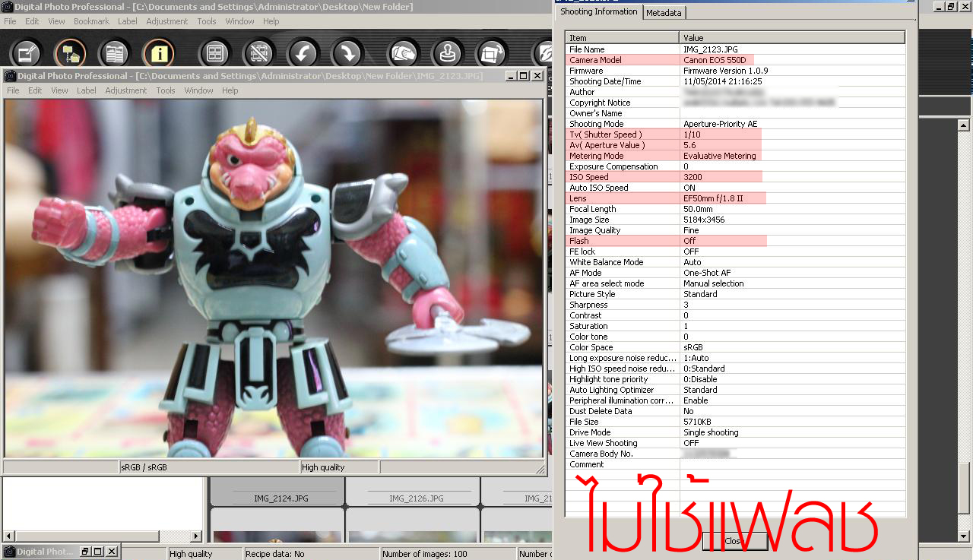Screen dimensions: 973x560
Task: Open Help menu in main window
Action: 271,21
